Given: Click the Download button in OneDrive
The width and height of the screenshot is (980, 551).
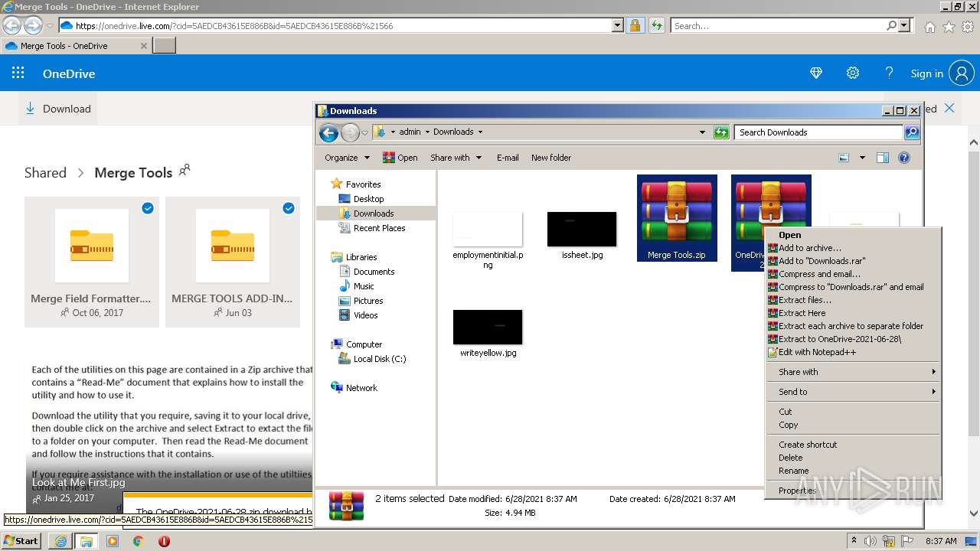Looking at the screenshot, I should click(x=58, y=109).
